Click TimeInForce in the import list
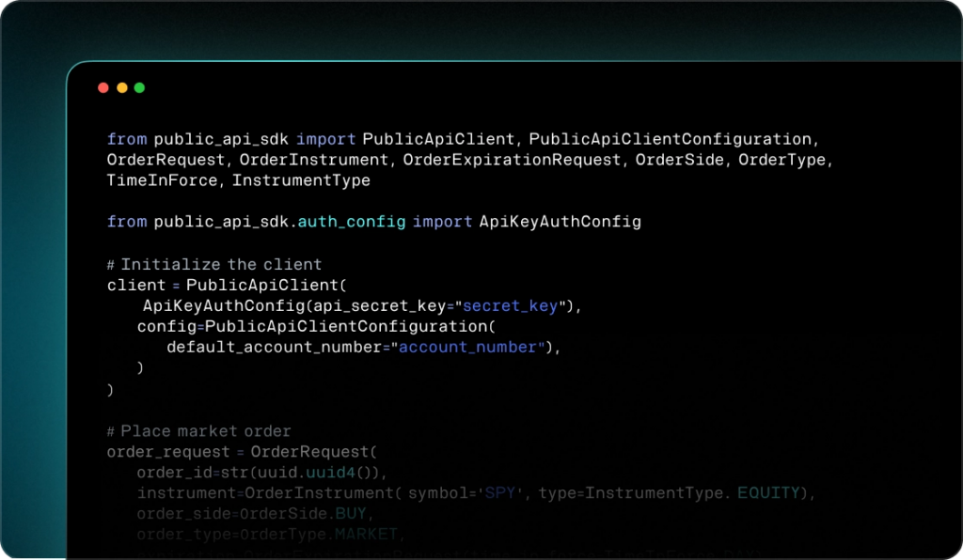The height and width of the screenshot is (560, 963). [162, 181]
